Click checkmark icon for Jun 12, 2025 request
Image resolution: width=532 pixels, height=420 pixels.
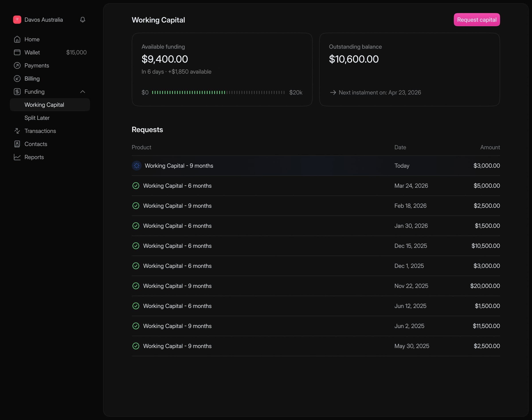coord(136,306)
